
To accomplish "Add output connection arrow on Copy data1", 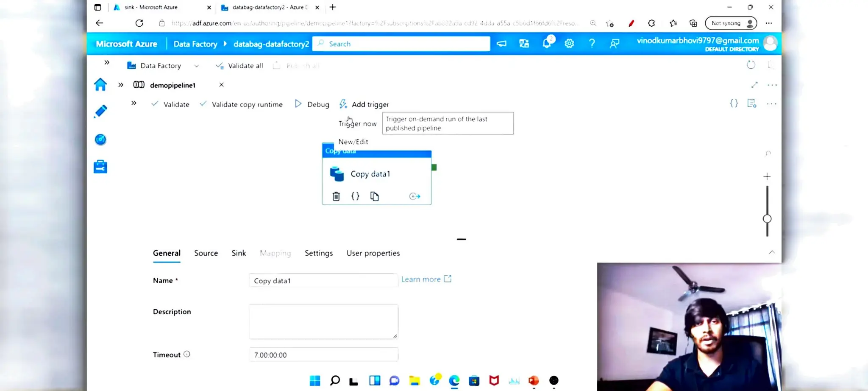I will coord(415,196).
